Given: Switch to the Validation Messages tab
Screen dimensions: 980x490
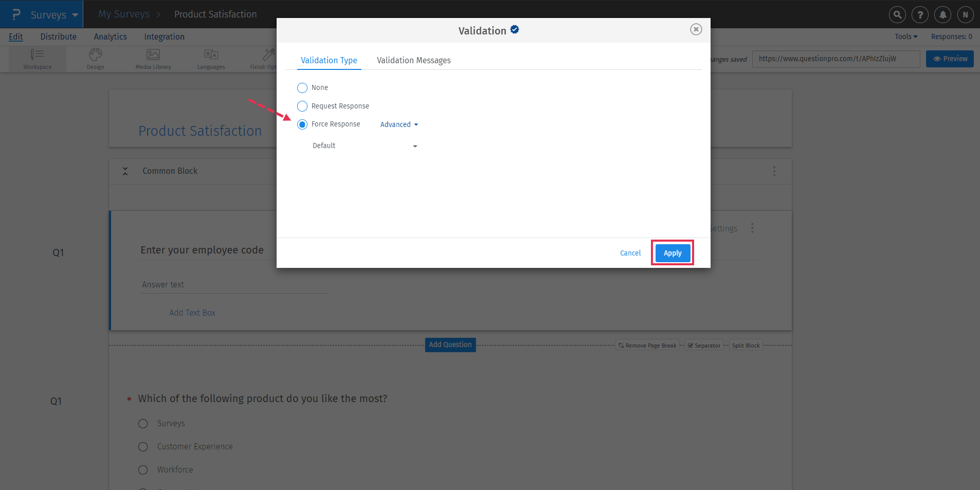Looking at the screenshot, I should 413,60.
